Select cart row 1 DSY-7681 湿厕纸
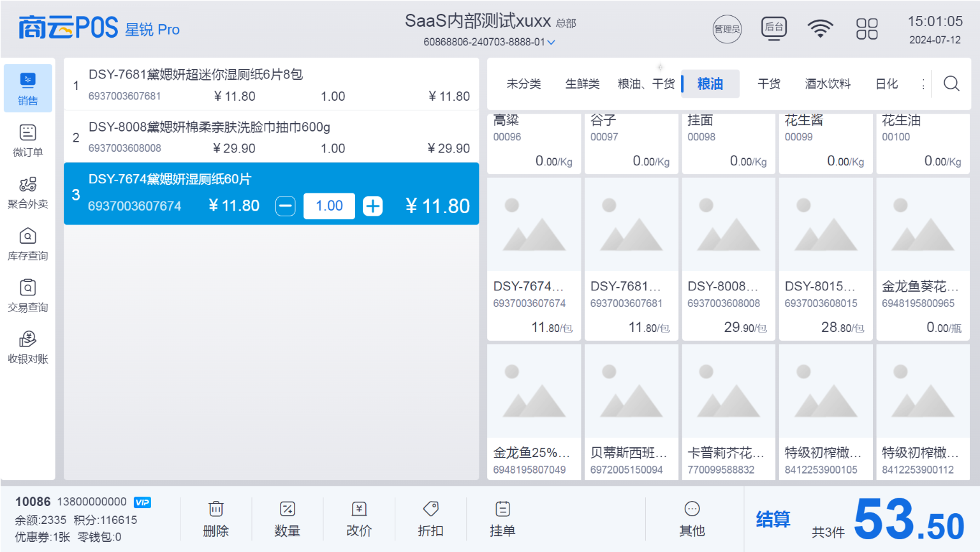 tap(271, 85)
